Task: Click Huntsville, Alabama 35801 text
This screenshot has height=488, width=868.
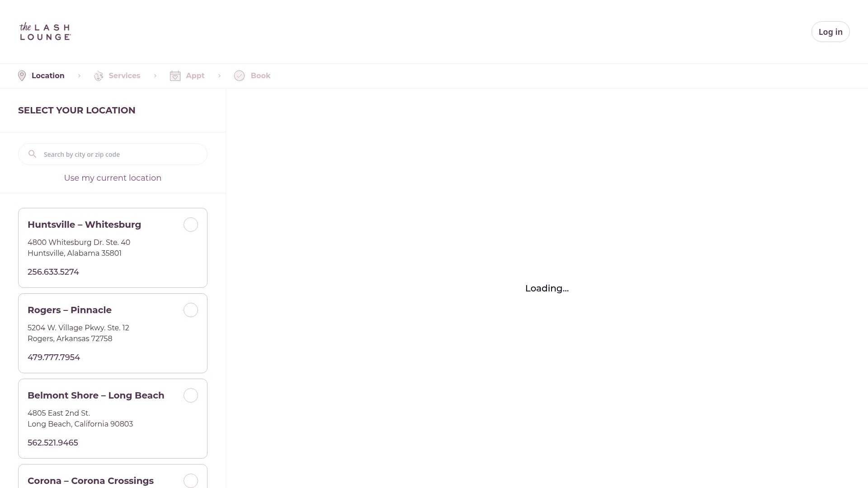Action: 75,253
